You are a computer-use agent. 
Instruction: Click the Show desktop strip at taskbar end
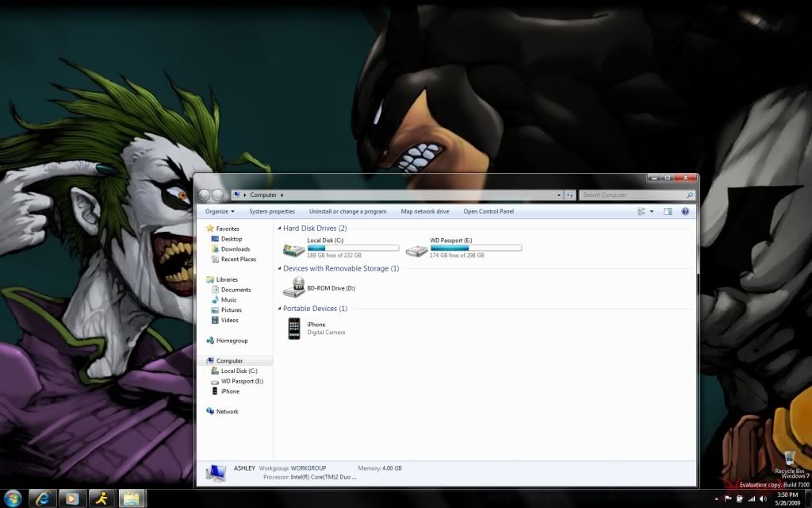809,498
